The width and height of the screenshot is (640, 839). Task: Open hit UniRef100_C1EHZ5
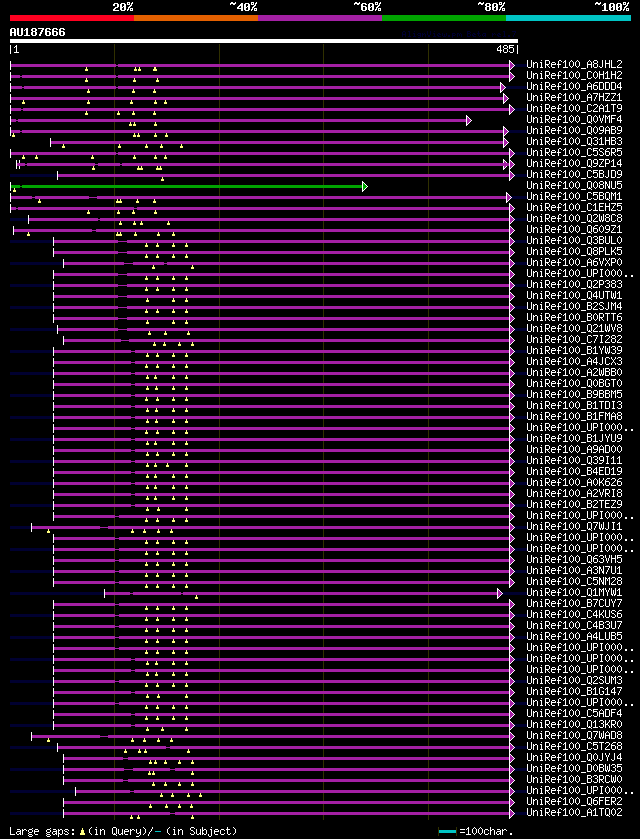pos(574,207)
